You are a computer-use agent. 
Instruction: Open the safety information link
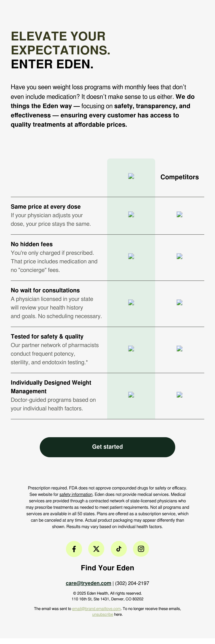click(x=76, y=494)
